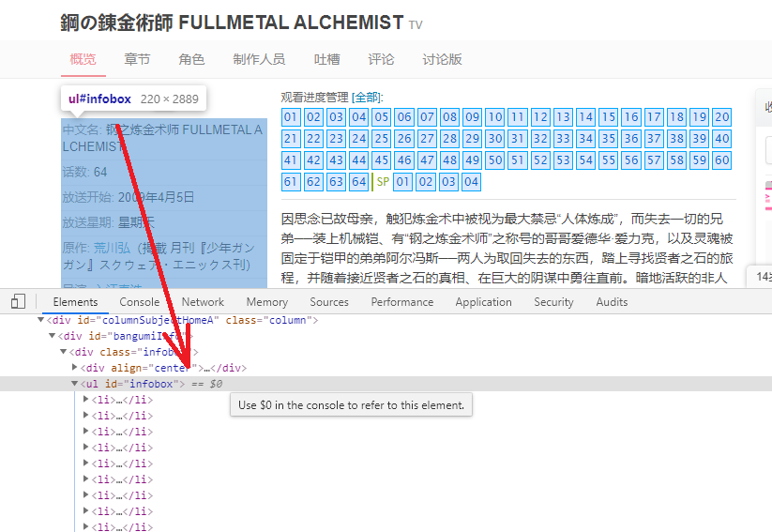Collapse the columnSubjectHomeA div node

(41, 320)
